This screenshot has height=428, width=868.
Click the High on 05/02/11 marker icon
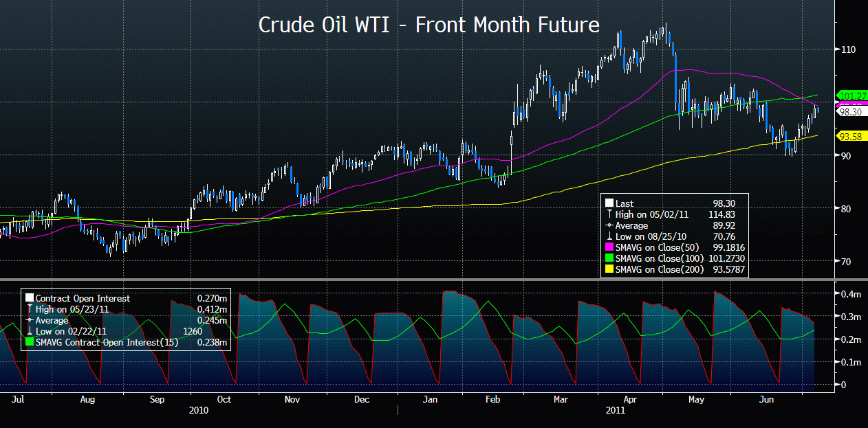point(608,214)
